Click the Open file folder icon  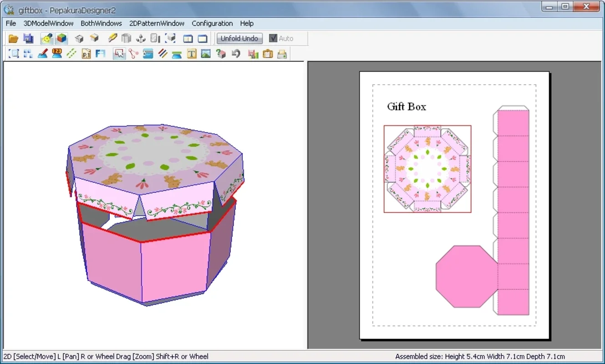[13, 39]
